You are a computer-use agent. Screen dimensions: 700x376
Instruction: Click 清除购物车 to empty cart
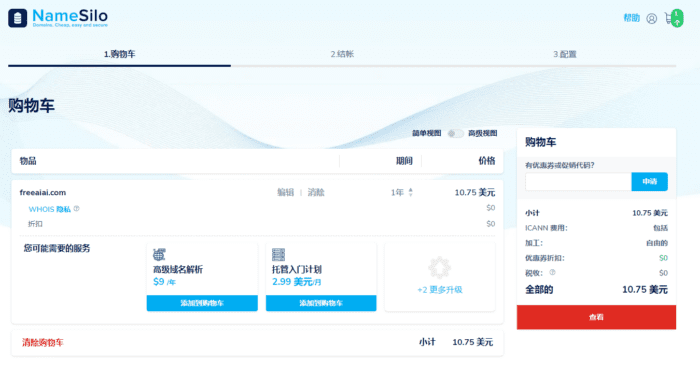tap(43, 343)
